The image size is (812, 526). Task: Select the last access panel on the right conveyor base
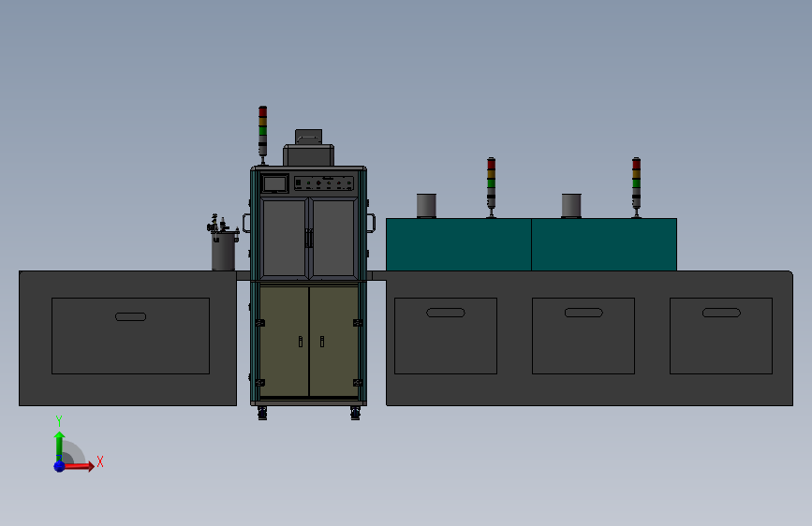(x=721, y=336)
